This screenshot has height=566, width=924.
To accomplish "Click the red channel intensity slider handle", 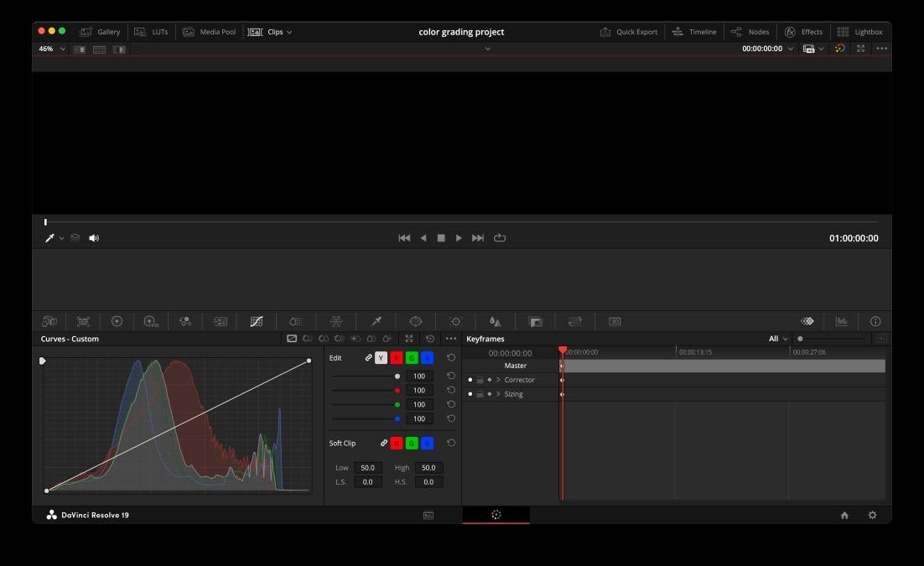I will [x=397, y=390].
